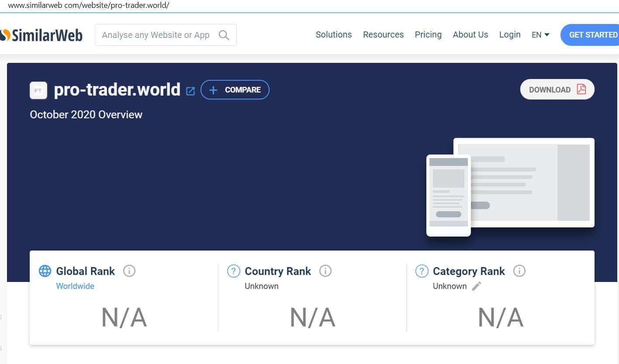This screenshot has width=619, height=364.
Task: Open the About Us page
Action: pos(470,34)
